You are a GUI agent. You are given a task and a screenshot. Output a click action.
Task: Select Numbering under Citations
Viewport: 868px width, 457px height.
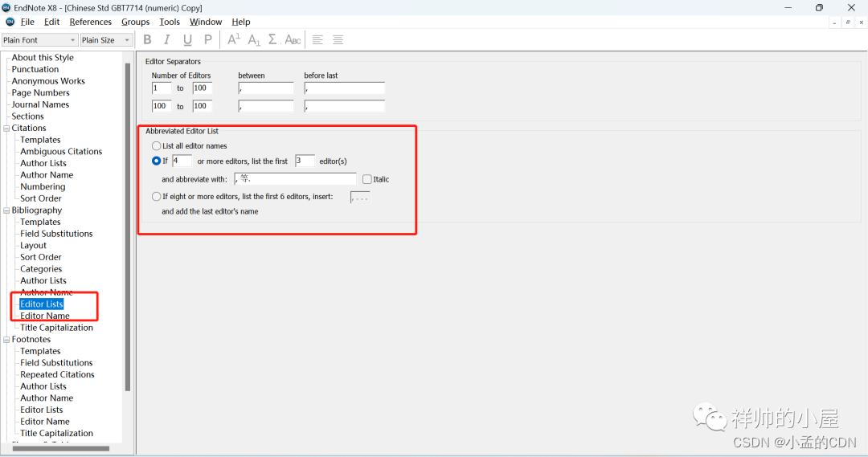(x=43, y=187)
